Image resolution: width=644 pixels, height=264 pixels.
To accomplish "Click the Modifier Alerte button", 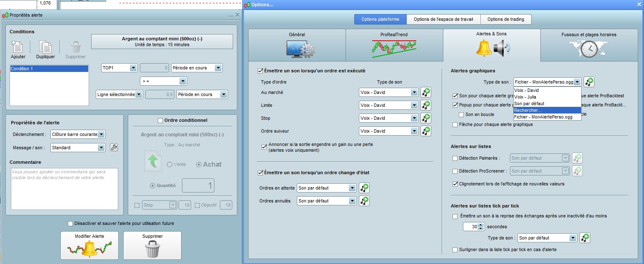I will [90, 245].
